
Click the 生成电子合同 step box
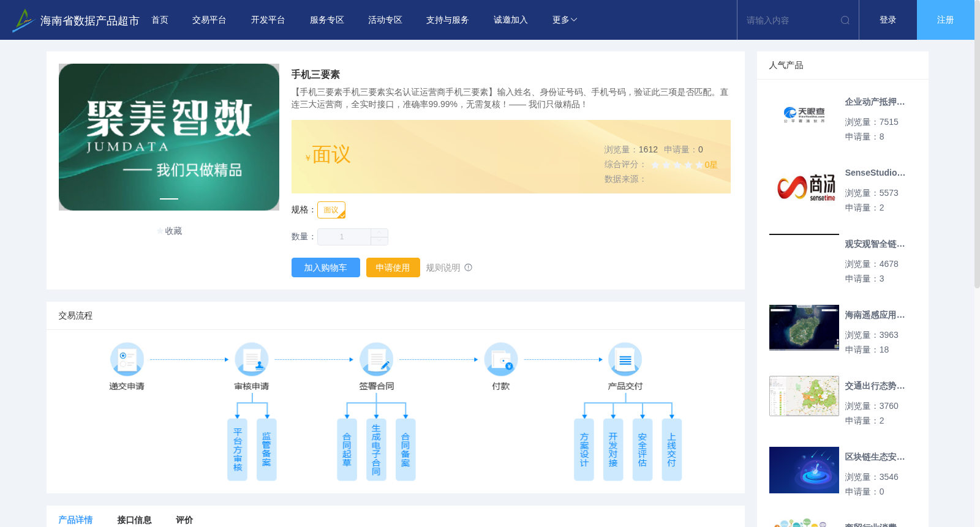tap(376, 450)
